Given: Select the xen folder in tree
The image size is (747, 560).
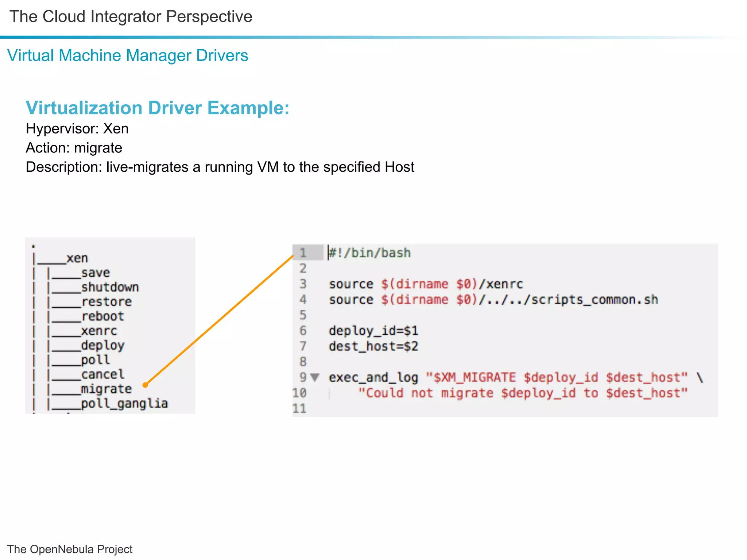Looking at the screenshot, I should click(77, 258).
